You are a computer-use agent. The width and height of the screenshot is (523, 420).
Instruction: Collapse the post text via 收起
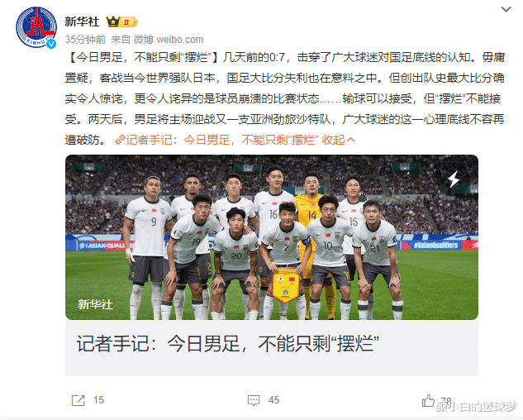pyautogui.click(x=333, y=140)
